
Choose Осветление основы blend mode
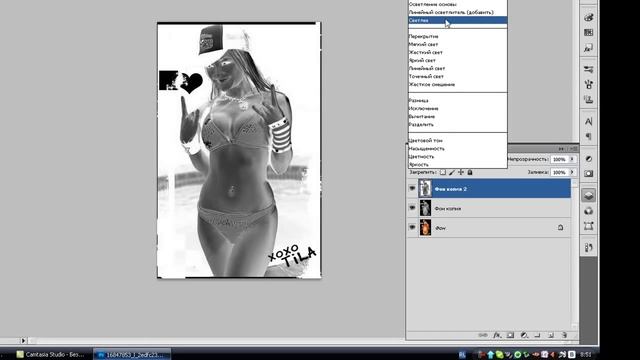tap(458, 4)
